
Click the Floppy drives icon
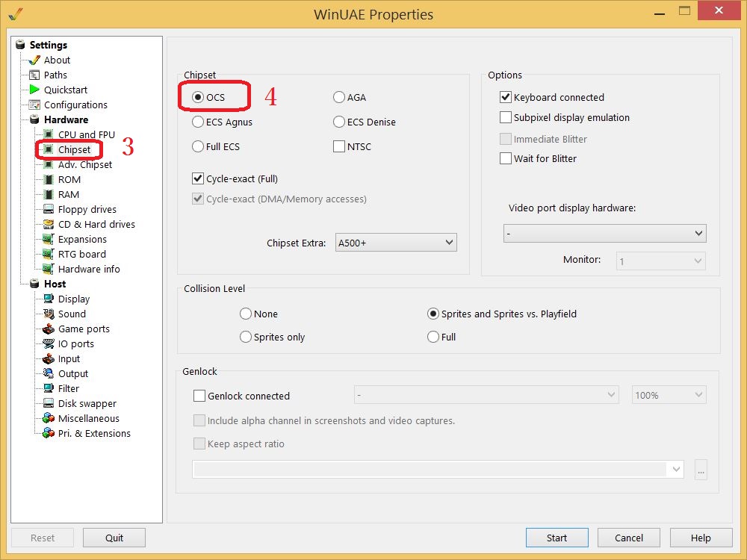tap(48, 210)
